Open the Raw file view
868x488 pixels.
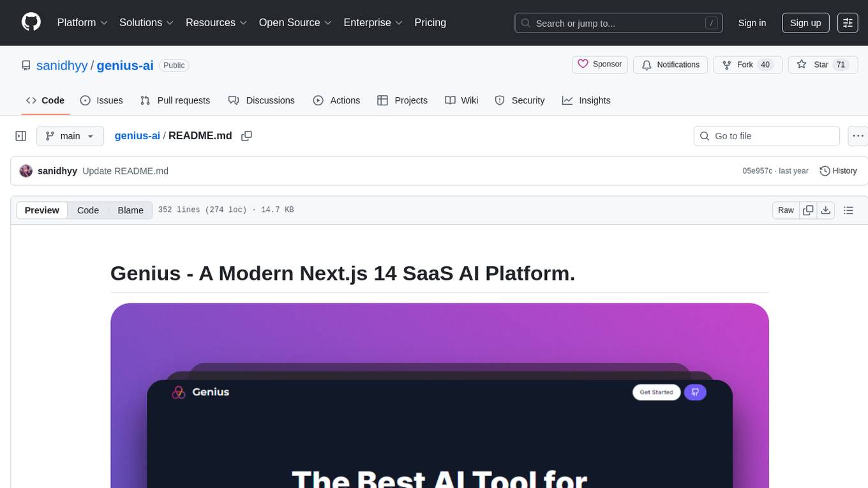tap(786, 210)
